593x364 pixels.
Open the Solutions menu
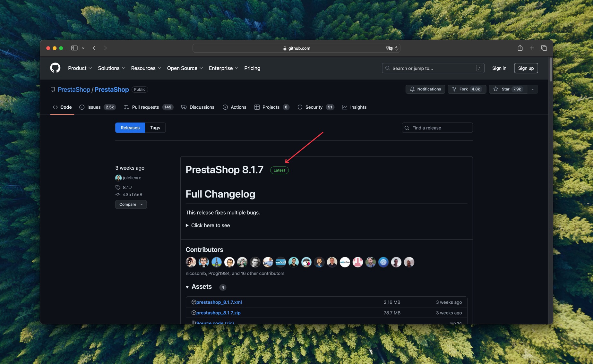click(111, 68)
